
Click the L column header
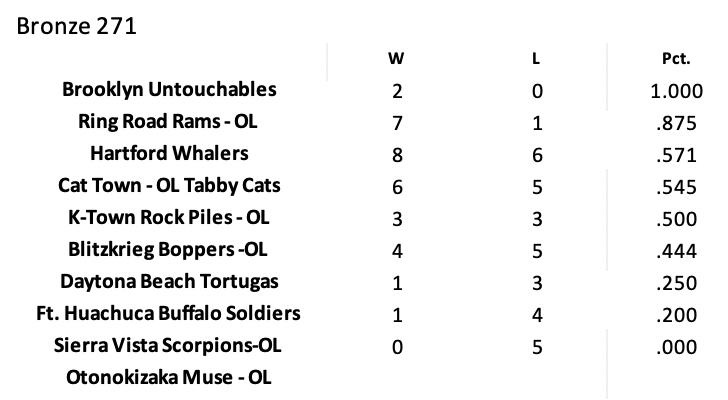pos(537,60)
